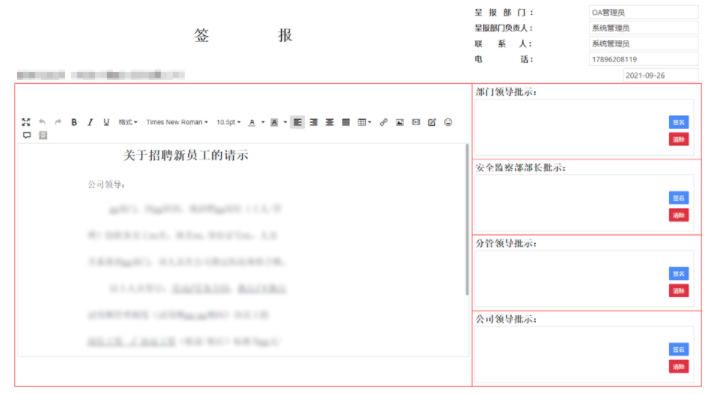This screenshot has width=710, height=394.
Task: Click the editor's vertical scrollbar
Action: 466,220
